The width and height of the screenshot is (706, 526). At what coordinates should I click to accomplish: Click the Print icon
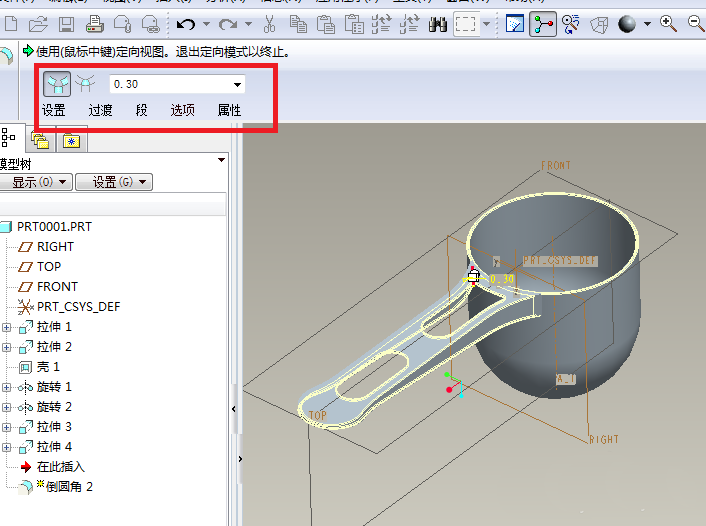pos(95,23)
